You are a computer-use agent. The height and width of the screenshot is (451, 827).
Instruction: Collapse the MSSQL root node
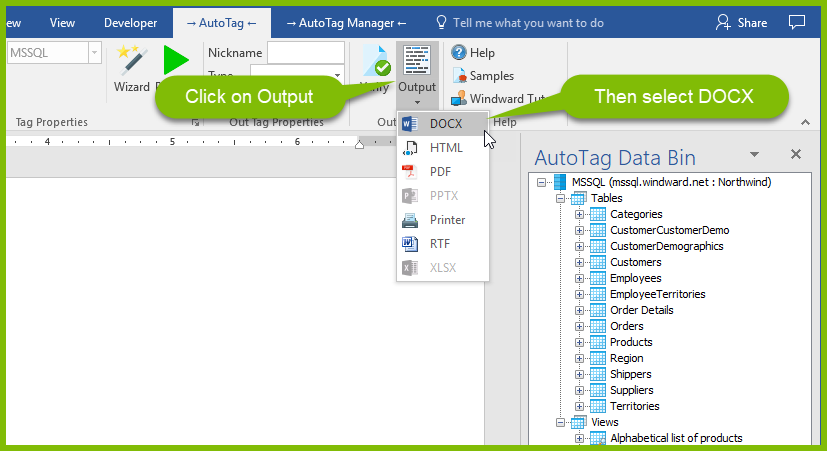point(541,183)
